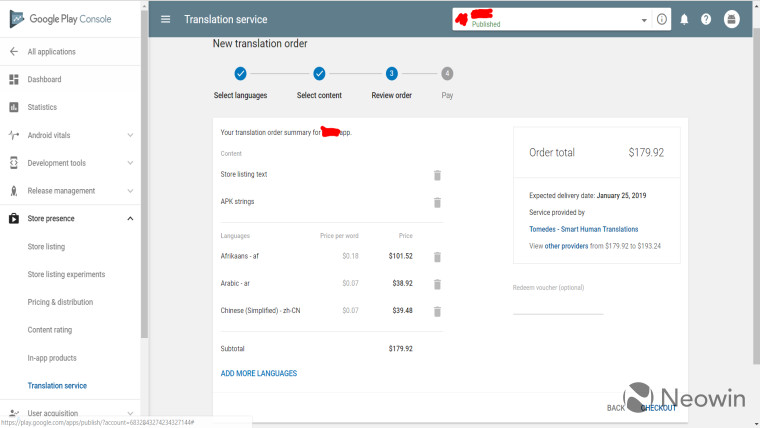
Task: Click the Dashboard grid icon
Action: click(x=14, y=79)
